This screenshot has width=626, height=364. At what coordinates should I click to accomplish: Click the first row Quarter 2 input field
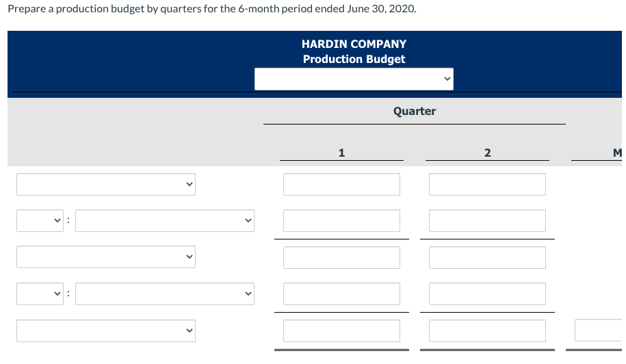click(x=487, y=184)
